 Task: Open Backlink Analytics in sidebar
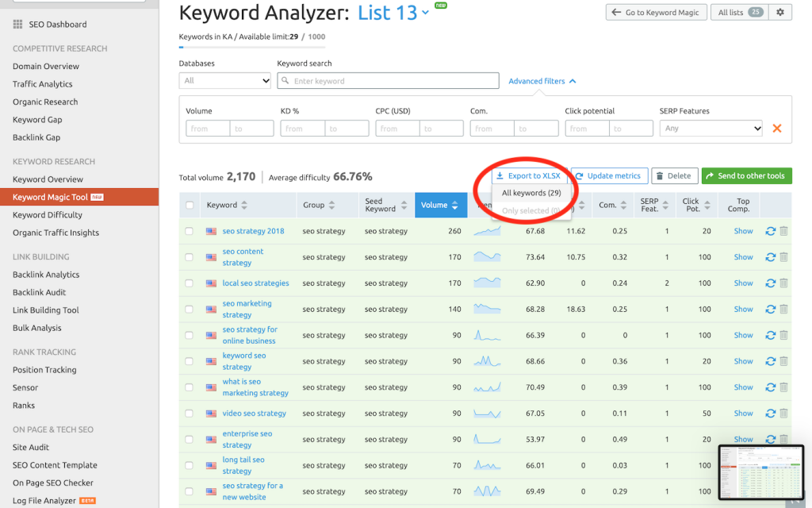point(46,275)
